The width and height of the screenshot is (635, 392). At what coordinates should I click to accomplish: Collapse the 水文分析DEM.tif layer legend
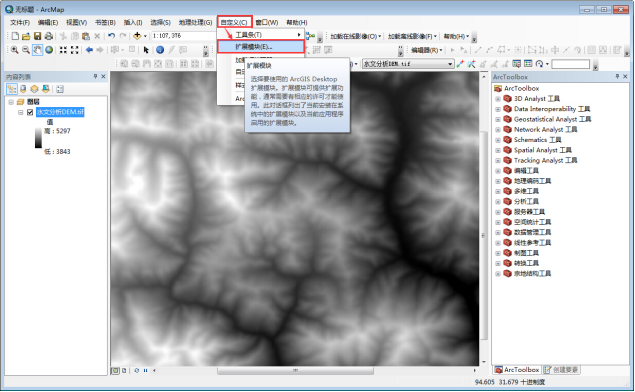[x=20, y=112]
